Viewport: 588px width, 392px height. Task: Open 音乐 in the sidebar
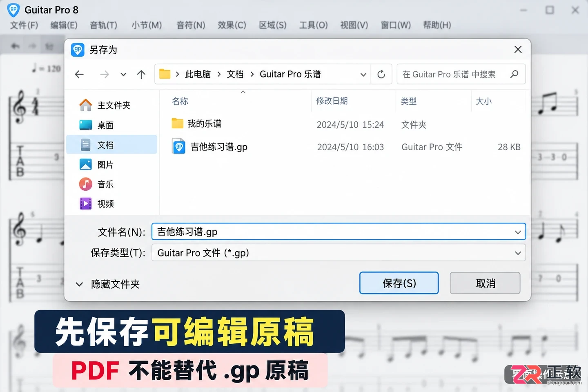coord(111,184)
